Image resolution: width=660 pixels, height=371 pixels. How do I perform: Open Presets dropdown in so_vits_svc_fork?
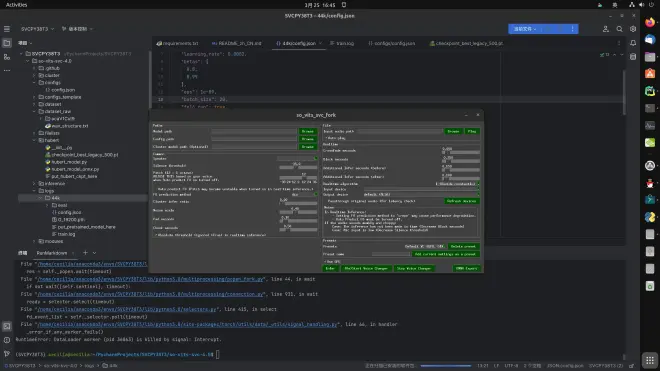(x=425, y=246)
